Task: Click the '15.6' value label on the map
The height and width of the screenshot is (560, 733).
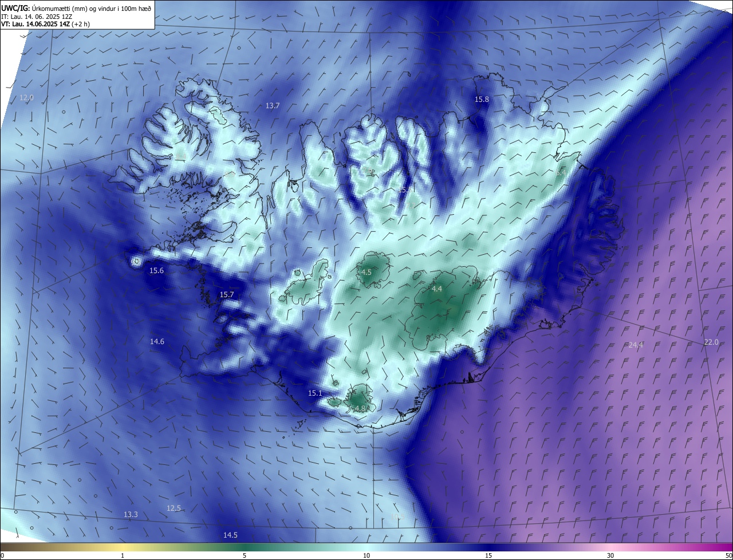Action: 156,271
